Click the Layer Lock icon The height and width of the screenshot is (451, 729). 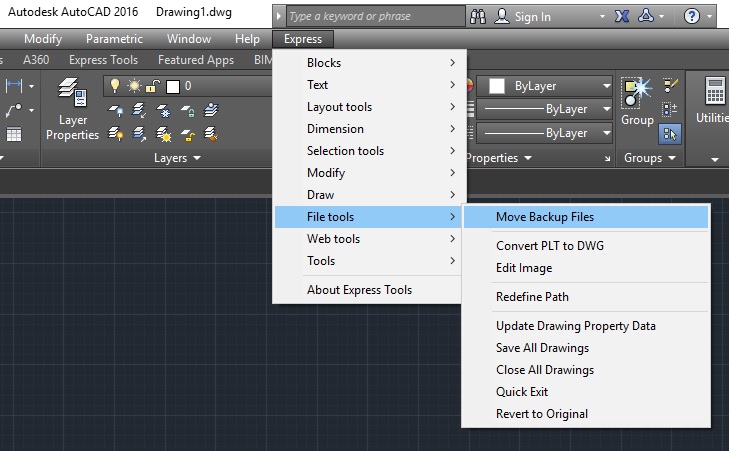coord(188,111)
